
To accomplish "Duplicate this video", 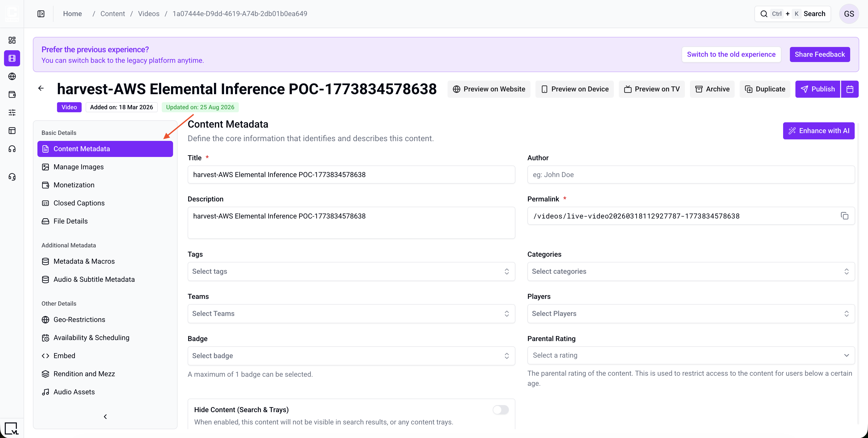I will pos(765,89).
